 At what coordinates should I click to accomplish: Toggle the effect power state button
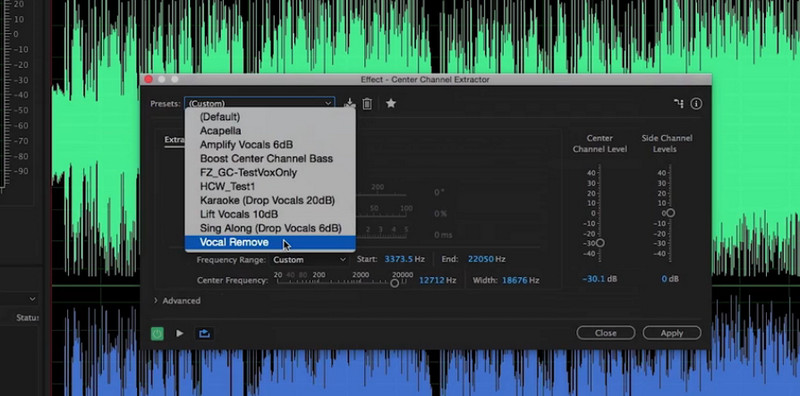(x=157, y=333)
